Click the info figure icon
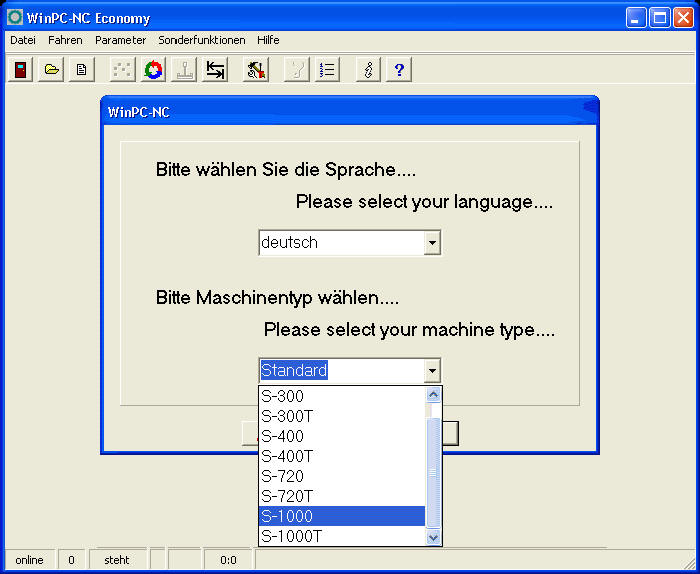 point(368,70)
